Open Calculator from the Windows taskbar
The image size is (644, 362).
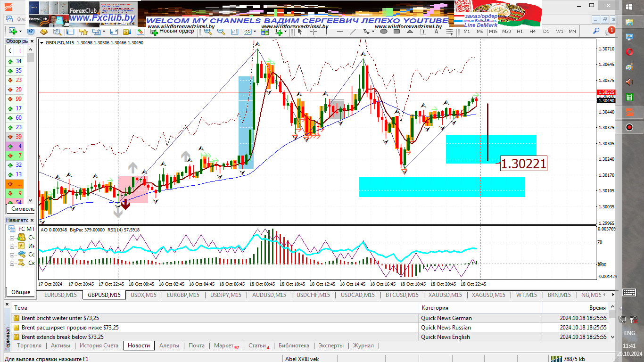pyautogui.click(x=629, y=97)
